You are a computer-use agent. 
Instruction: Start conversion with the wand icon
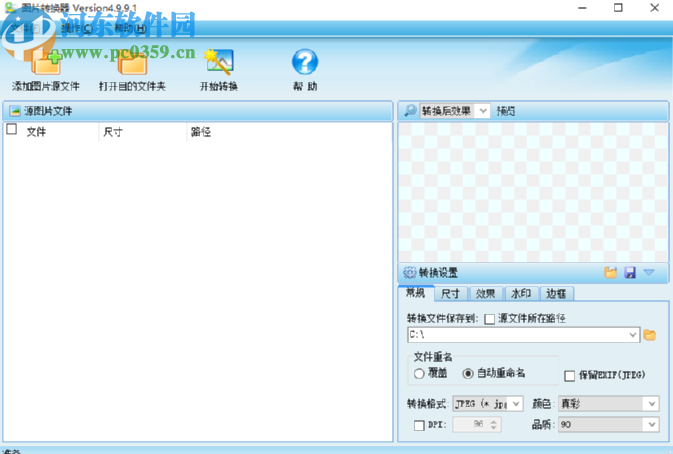(218, 61)
